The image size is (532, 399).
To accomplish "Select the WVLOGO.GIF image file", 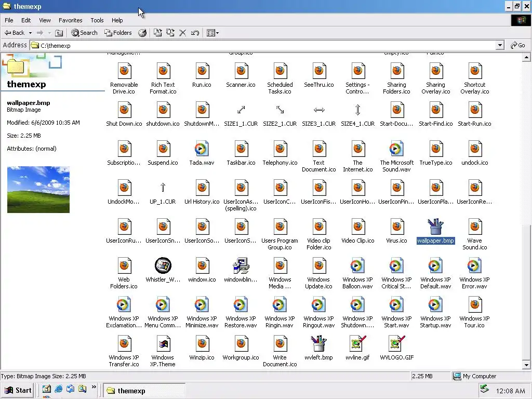I will pos(396,349).
